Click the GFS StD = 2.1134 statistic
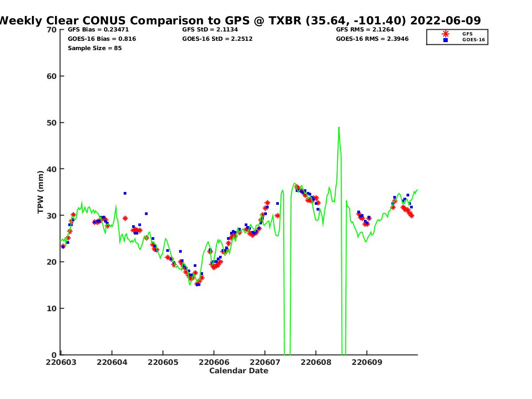This screenshot has height=399, width=532. [x=210, y=30]
